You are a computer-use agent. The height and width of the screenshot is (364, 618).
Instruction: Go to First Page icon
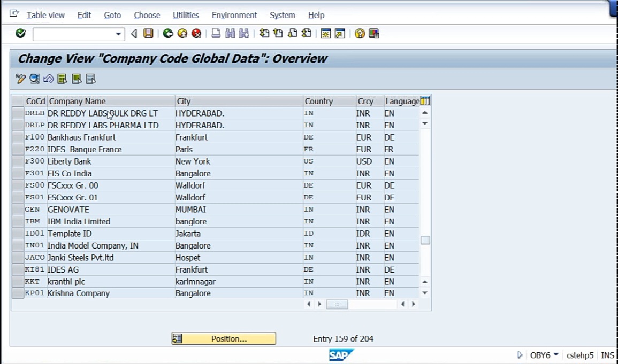pos(264,34)
